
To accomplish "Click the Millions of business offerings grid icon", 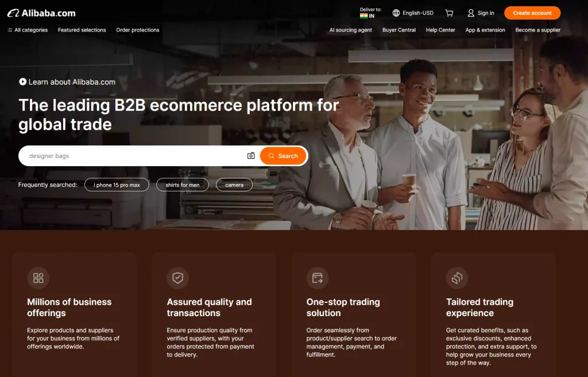I will [x=38, y=278].
